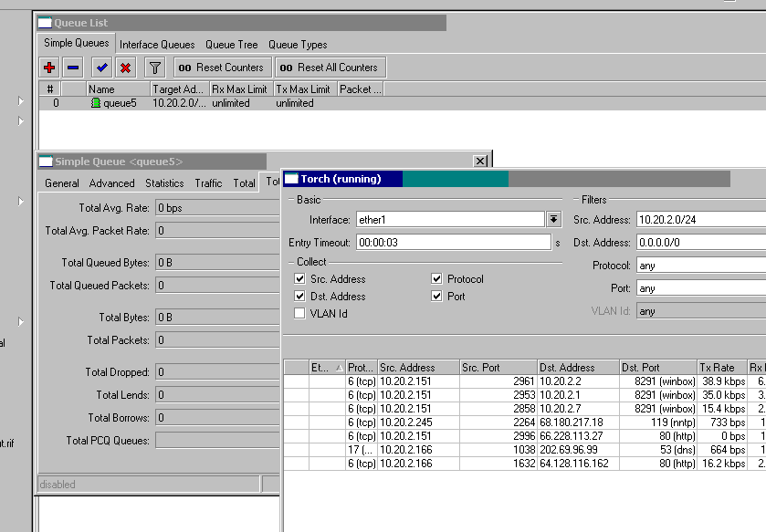Expand the second sidebar arrow from the top
766x532 pixels.
20,120
